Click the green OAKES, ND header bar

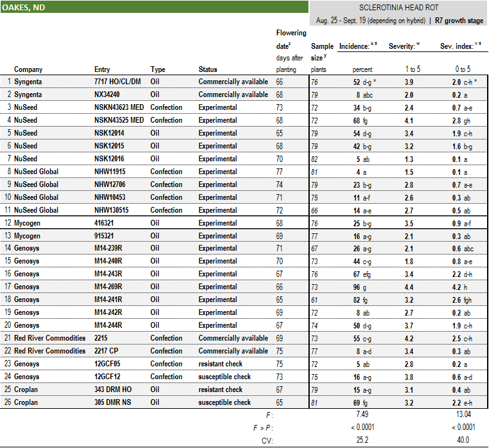pyautogui.click(x=154, y=7)
